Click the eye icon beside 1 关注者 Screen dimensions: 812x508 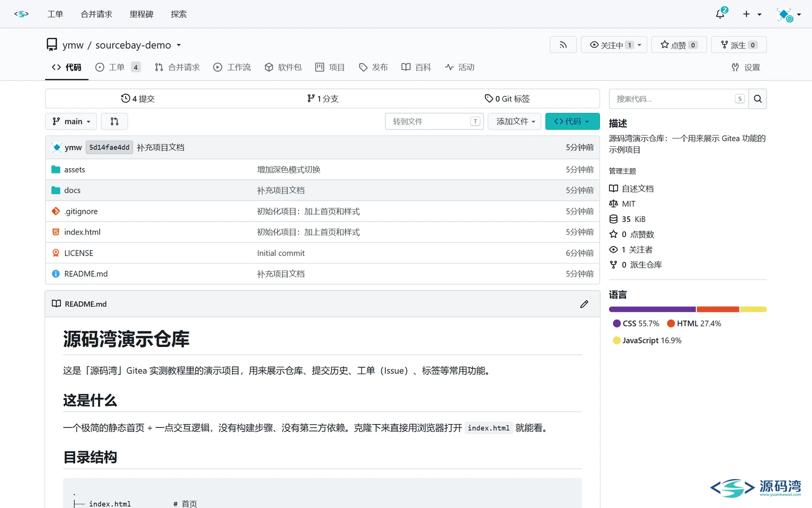click(614, 249)
